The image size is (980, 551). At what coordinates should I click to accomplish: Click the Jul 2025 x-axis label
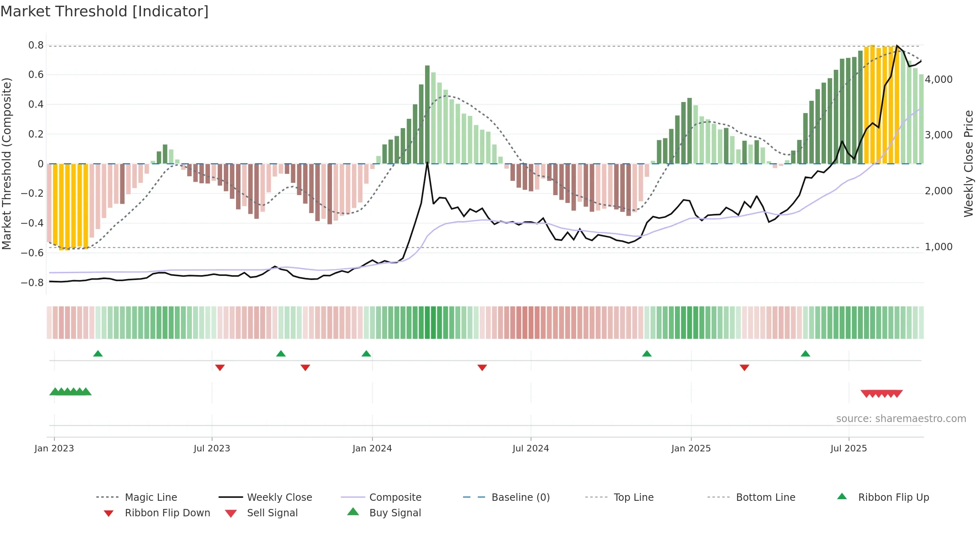[849, 449]
